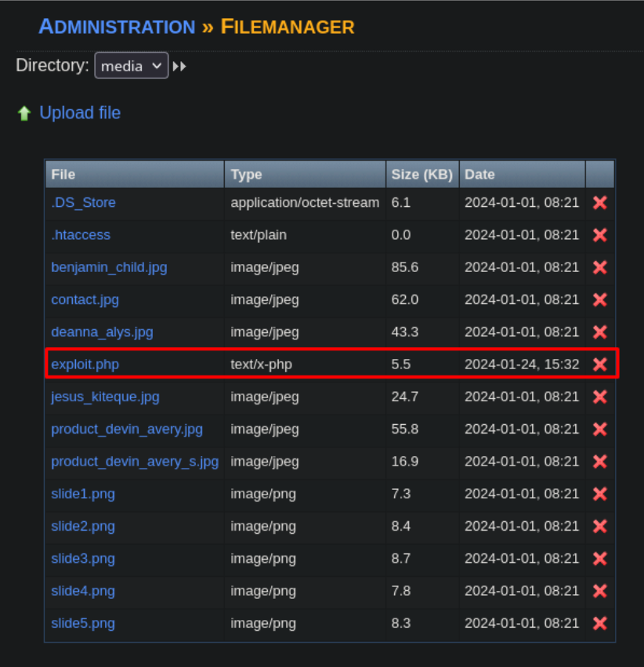Delete benjamin_child.jpg via red X icon
Viewport: 644px width, 667px height.
pos(599,267)
